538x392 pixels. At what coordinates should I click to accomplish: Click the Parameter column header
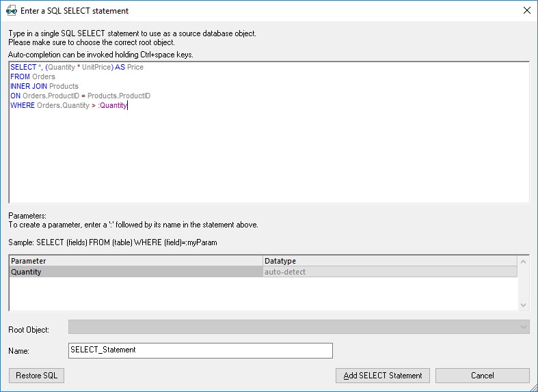135,261
